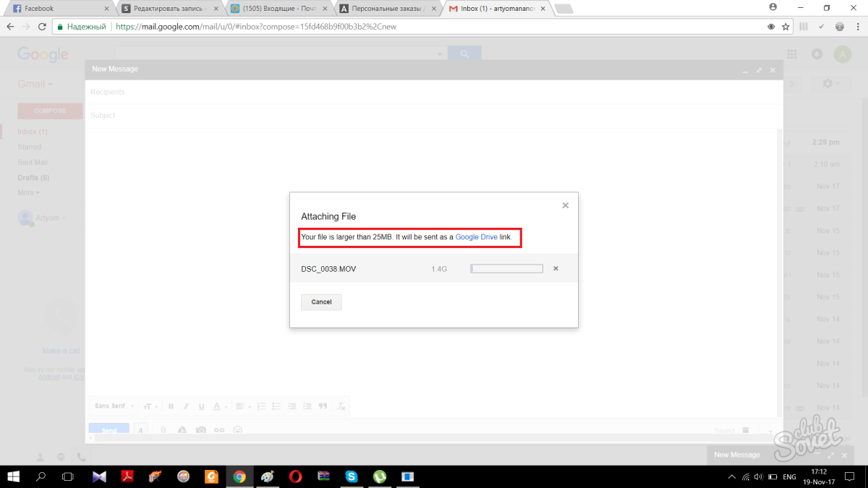Switch to the Персональные заказы tab

click(x=387, y=9)
